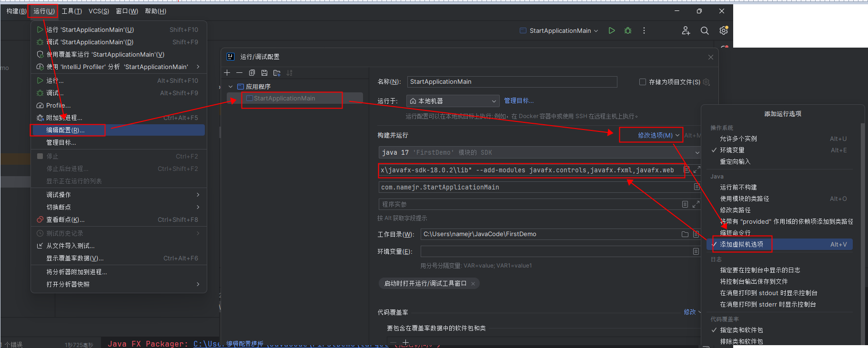The height and width of the screenshot is (348, 868).
Task: Open the StartApplicationMain run configuration dropdown in toolbar
Action: point(559,30)
